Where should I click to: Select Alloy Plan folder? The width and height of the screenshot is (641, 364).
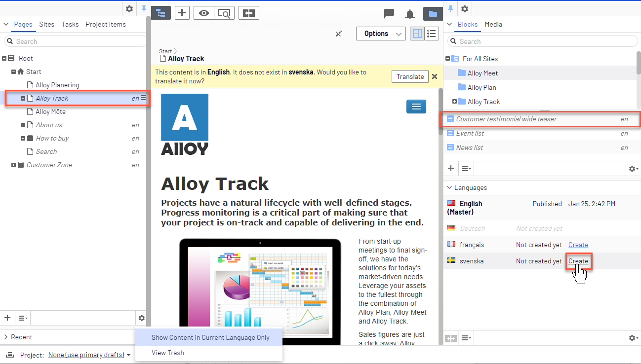[481, 87]
